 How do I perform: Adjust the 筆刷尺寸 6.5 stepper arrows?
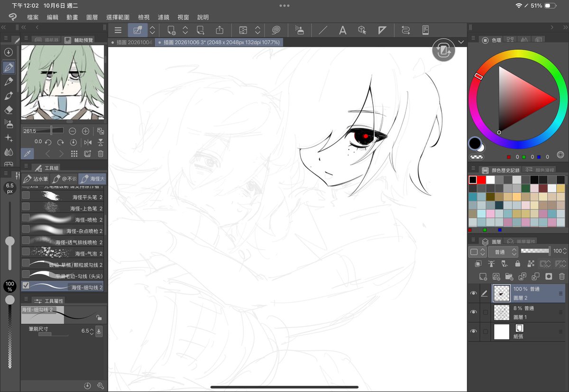pos(92,331)
